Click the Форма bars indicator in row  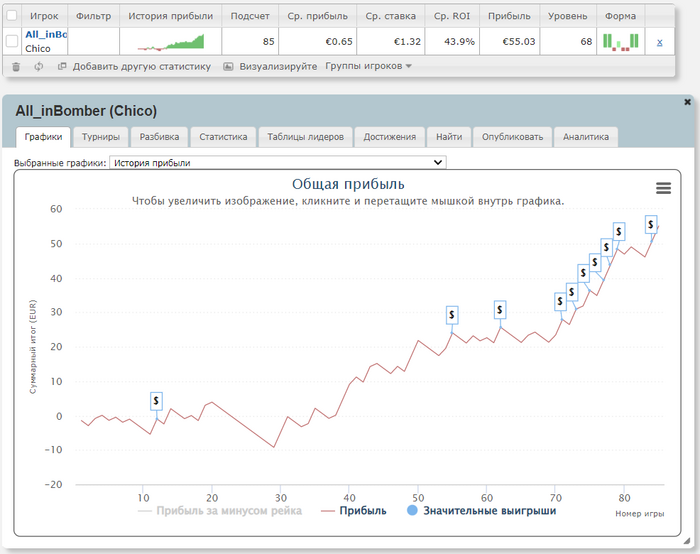pyautogui.click(x=621, y=42)
